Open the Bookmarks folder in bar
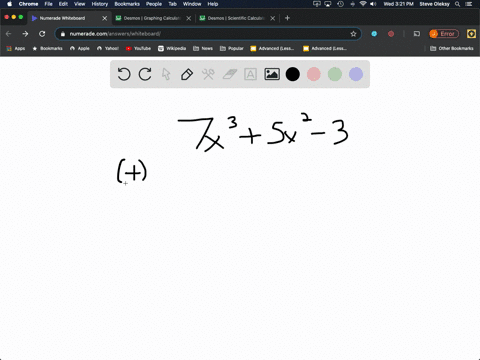480x360 pixels. point(47,48)
